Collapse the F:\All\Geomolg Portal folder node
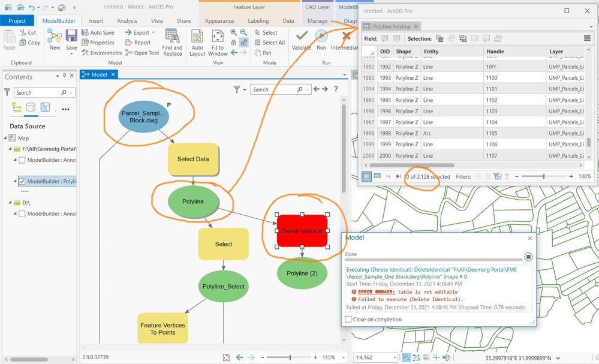This screenshot has height=364, width=599. 10,149
